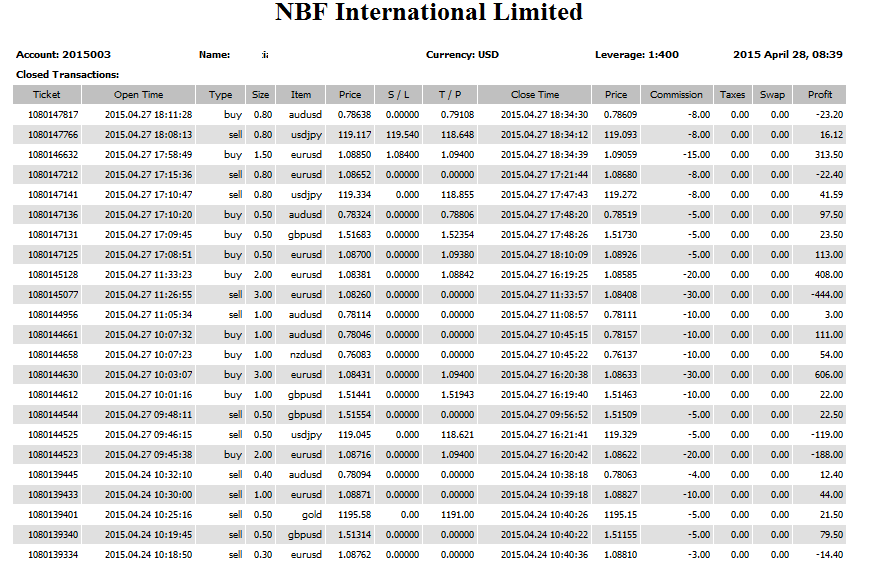Select ticket number 1080145128
Viewport: 870px width, 564px height.
coord(53,274)
